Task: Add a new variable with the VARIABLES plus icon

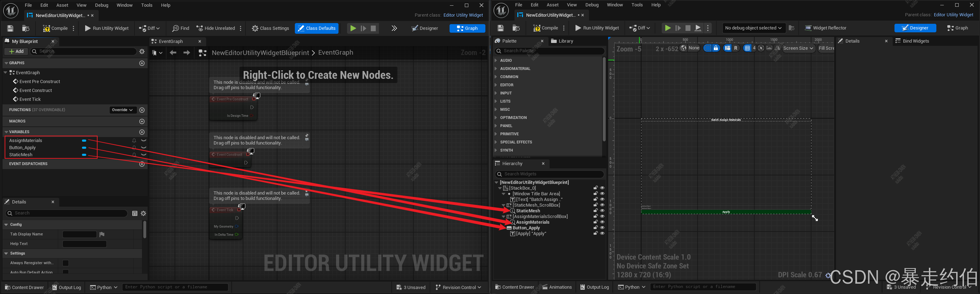Action: 142,132
